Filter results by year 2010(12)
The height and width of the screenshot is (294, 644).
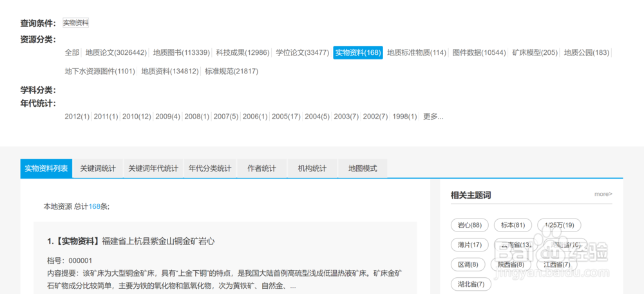click(x=137, y=116)
